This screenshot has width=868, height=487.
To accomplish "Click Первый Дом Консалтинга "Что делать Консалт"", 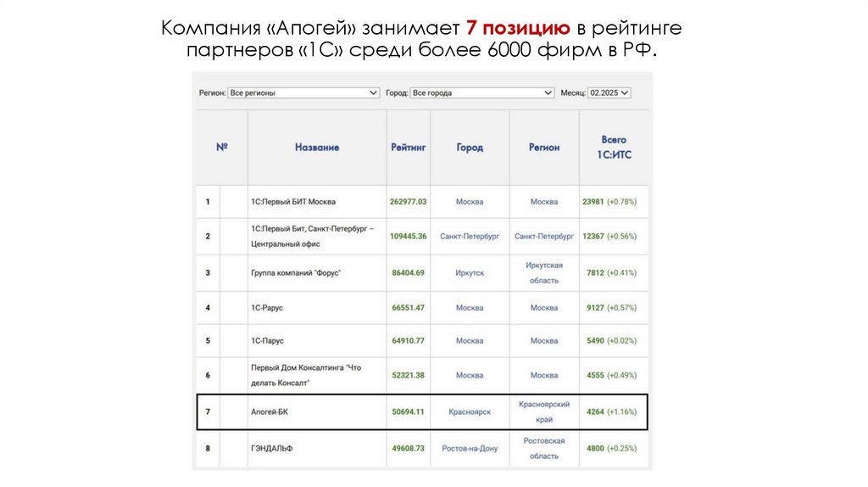I will (305, 375).
